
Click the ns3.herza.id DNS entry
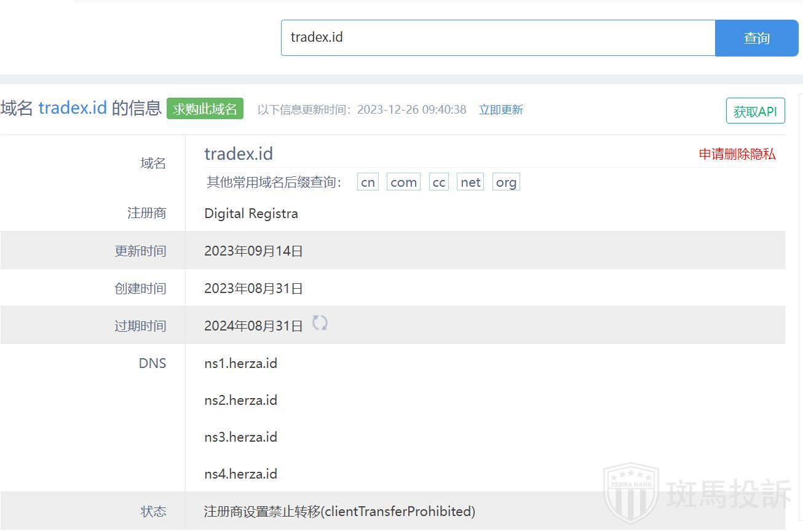click(x=240, y=437)
